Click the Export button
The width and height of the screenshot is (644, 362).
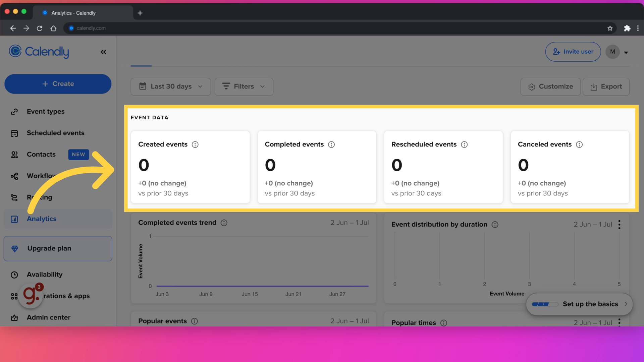[x=606, y=86]
